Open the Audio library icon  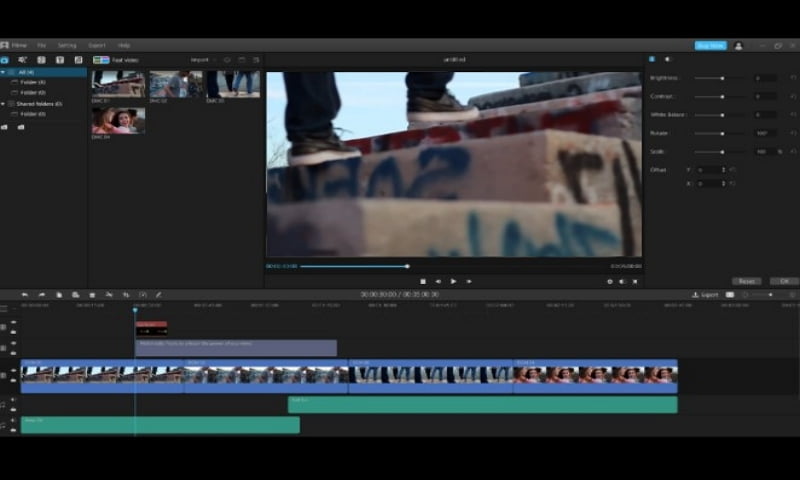[x=22, y=60]
